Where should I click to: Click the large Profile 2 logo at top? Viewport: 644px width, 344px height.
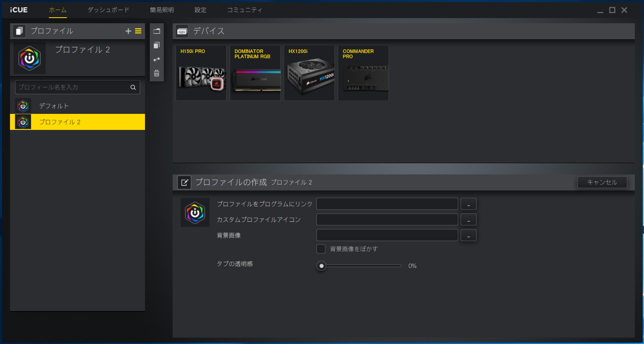pos(29,58)
